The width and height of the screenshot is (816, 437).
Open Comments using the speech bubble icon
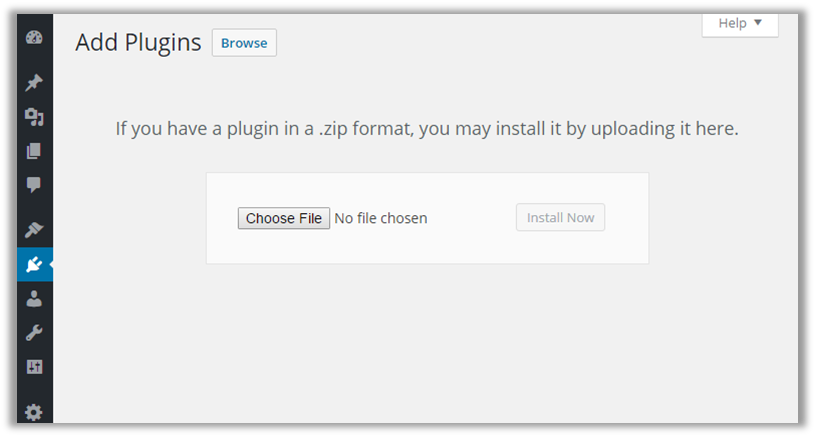34,185
